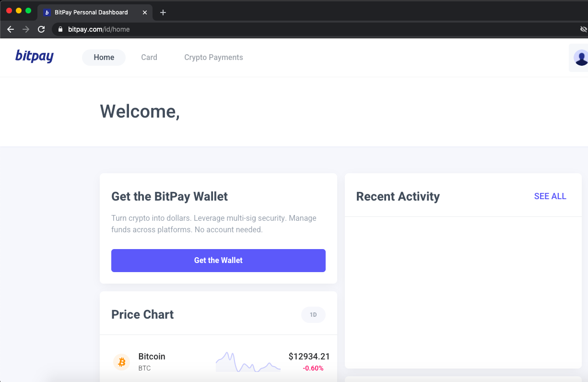Click Get the Wallet button
The width and height of the screenshot is (588, 382).
[x=218, y=260]
